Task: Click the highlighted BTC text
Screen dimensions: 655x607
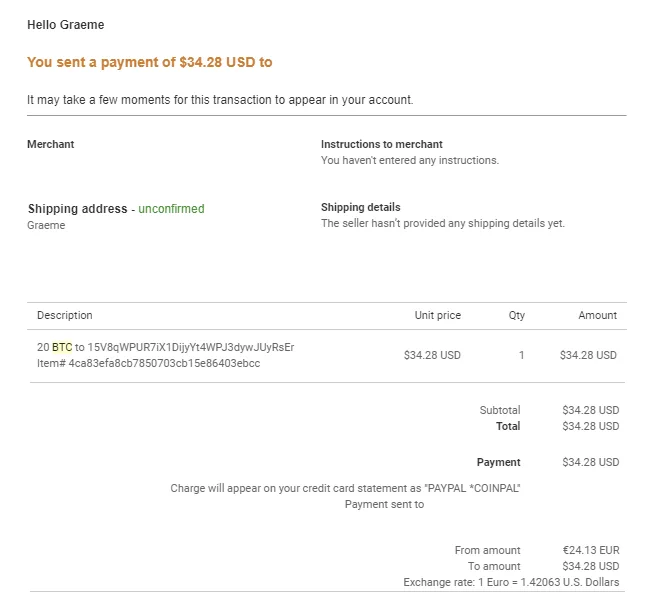Action: (x=62, y=347)
